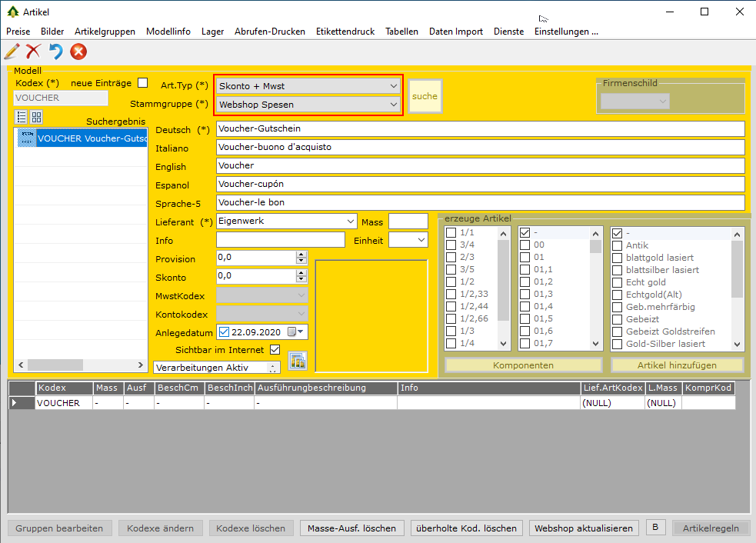The height and width of the screenshot is (543, 756).
Task: Click the Deutsch name input field
Action: (481, 128)
